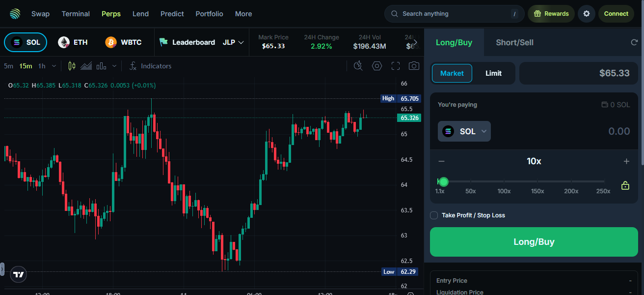Increase leverage with plus button

[x=626, y=161]
